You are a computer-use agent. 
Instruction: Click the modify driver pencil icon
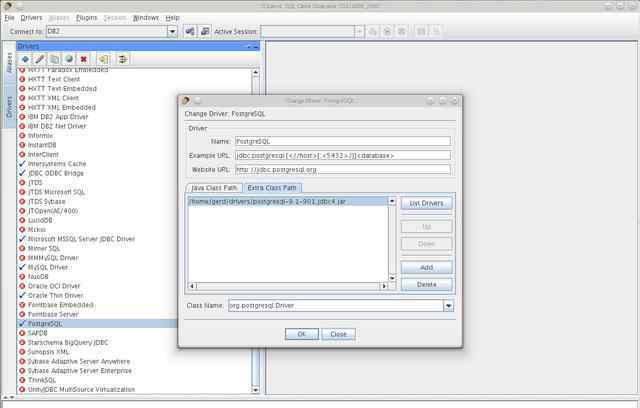40,59
